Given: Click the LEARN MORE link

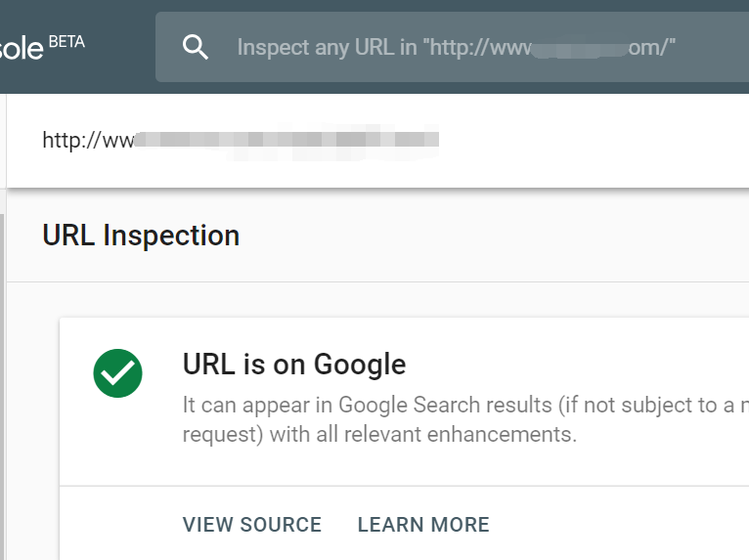Looking at the screenshot, I should coord(423,525).
